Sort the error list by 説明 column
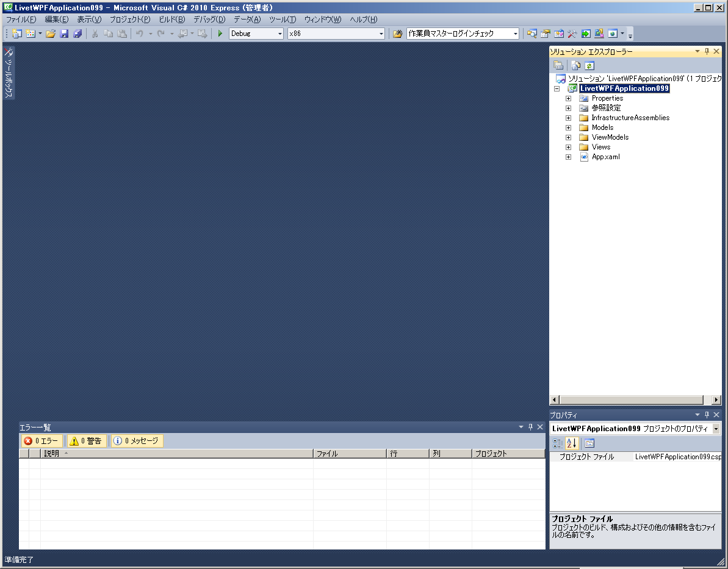728x569 pixels. [177, 454]
